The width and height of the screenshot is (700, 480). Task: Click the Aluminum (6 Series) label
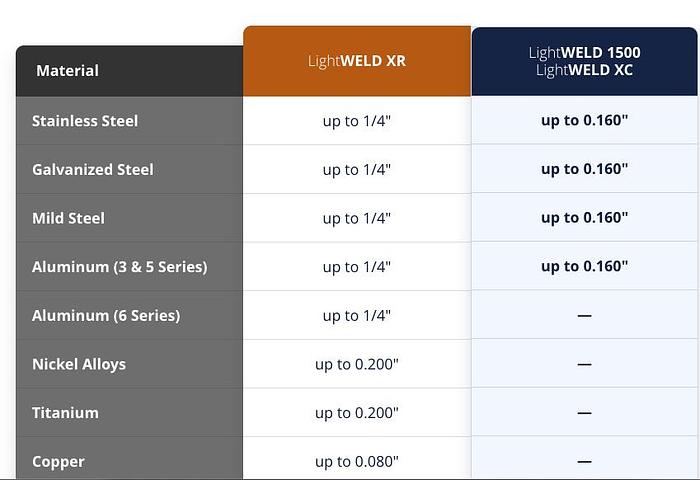(x=106, y=315)
